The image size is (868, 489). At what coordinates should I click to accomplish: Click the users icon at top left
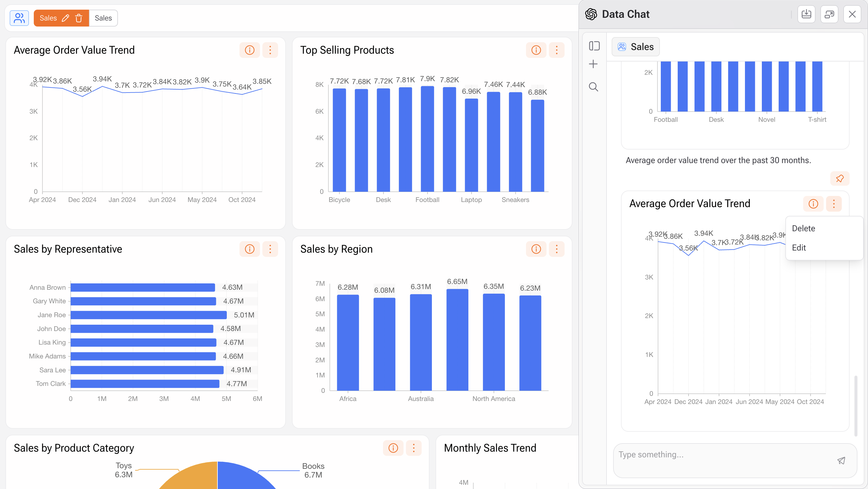click(x=19, y=18)
